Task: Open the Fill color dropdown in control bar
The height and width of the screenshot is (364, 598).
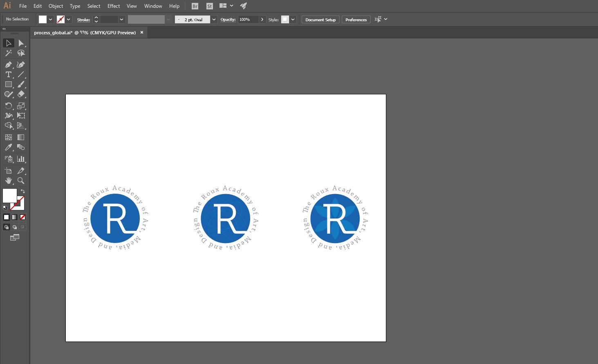Action: point(51,20)
